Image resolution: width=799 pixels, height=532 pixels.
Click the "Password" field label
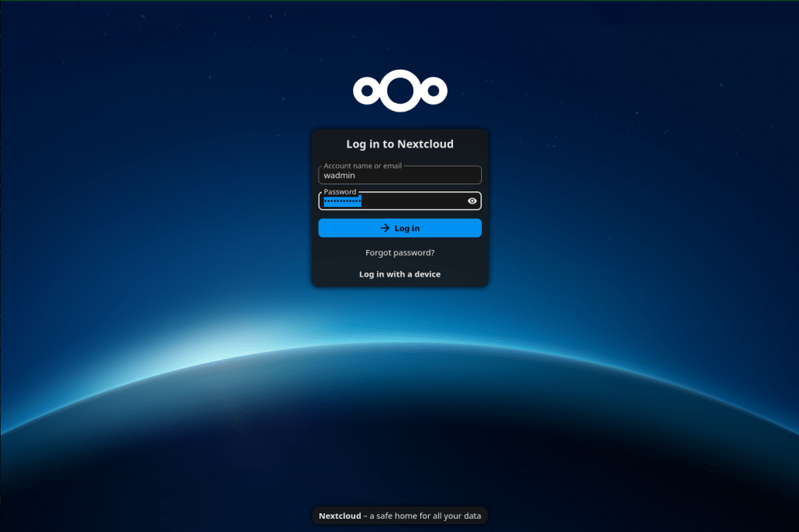coord(340,192)
